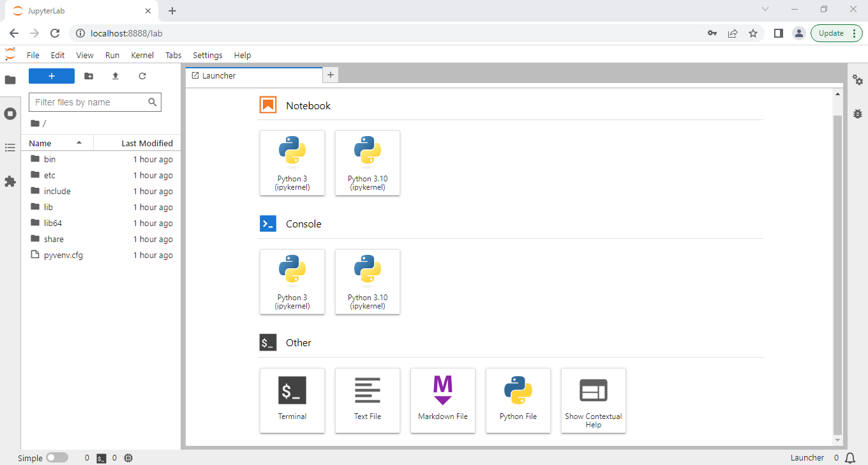The width and height of the screenshot is (868, 465).
Task: Refresh the file list
Action: point(142,76)
